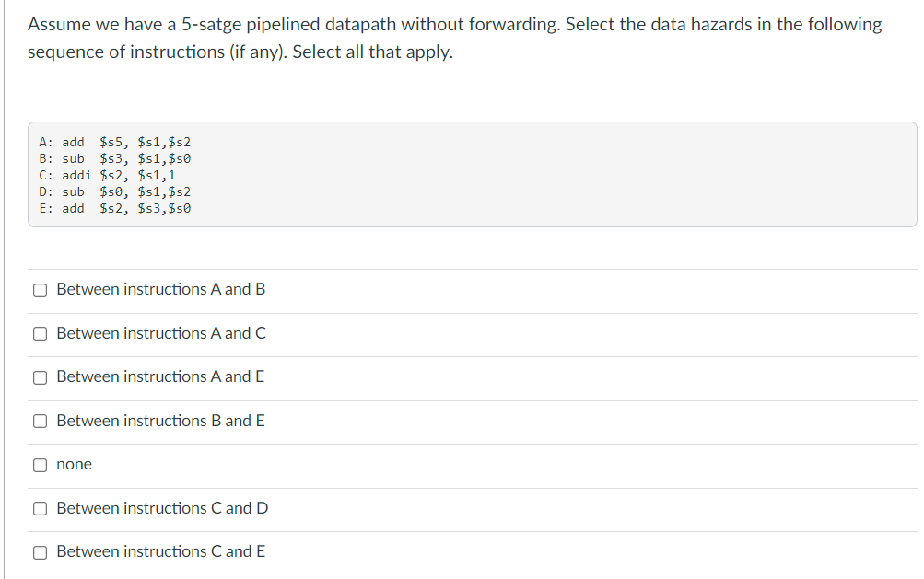Select the 'Between instructions B and E' answer label
This screenshot has height=579, width=924.
[x=161, y=421]
